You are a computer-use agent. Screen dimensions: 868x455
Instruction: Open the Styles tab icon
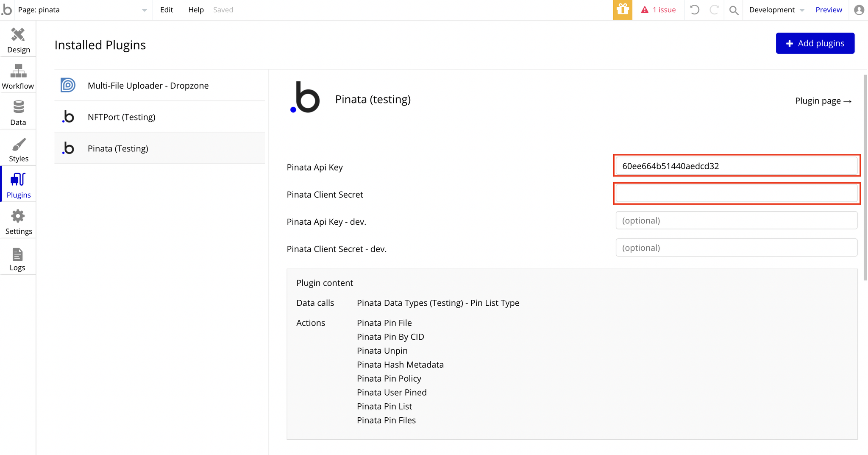[18, 144]
